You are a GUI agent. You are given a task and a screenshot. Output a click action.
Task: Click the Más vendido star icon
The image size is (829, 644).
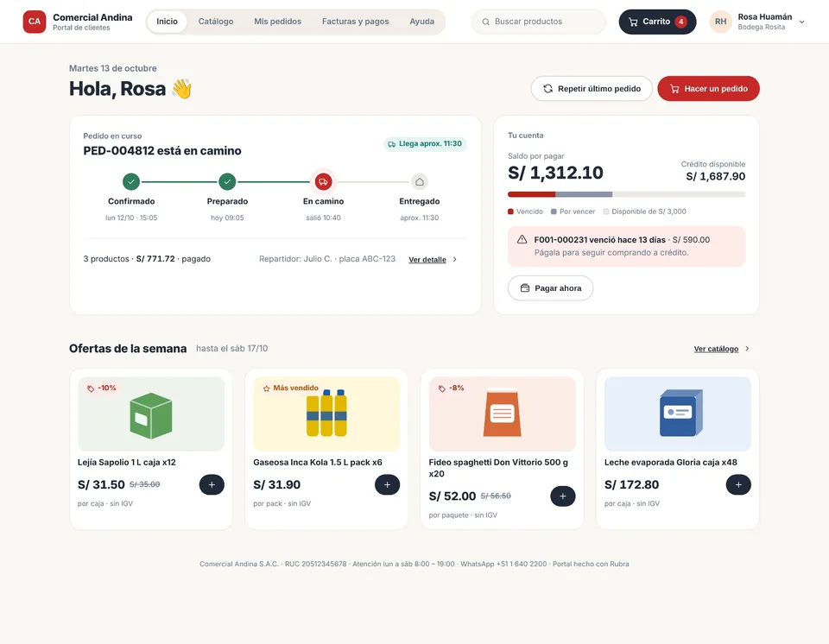pos(267,388)
